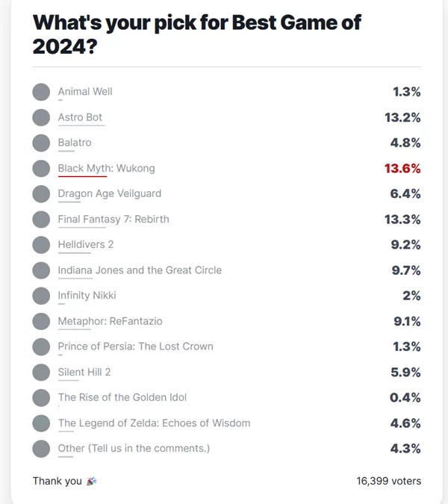The height and width of the screenshot is (504, 448).
Task: Click Prince of Persia: The Lost Crown text
Action: pos(136,346)
